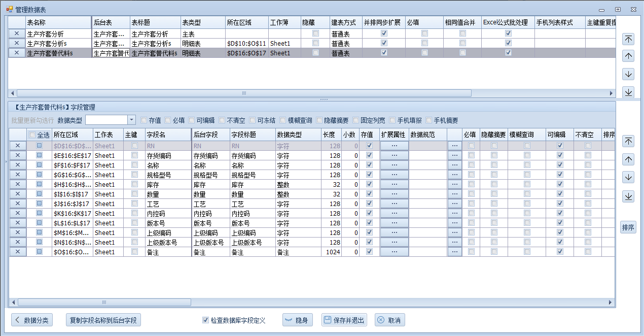
Task: Open data spec options for 名称 field
Action: coord(454,165)
